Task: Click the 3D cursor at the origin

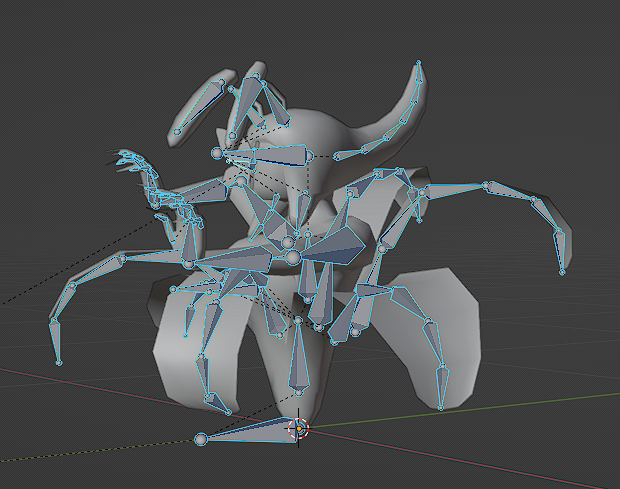Action: click(298, 428)
